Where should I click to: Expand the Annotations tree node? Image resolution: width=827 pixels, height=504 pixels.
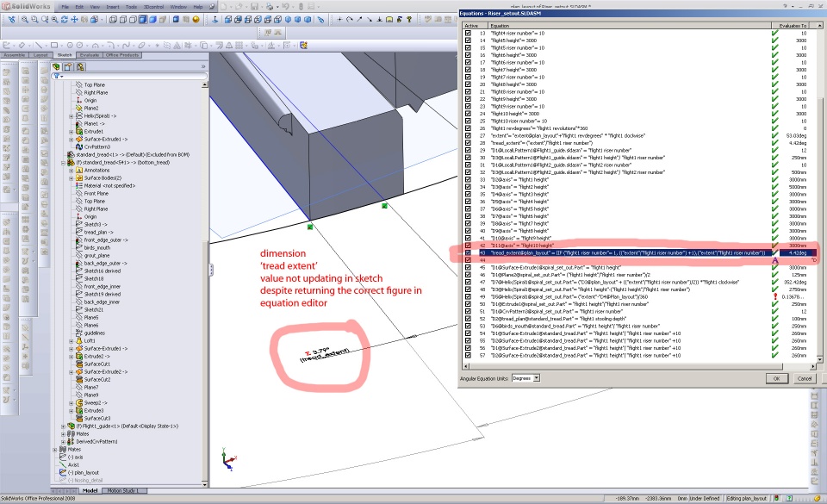72,171
